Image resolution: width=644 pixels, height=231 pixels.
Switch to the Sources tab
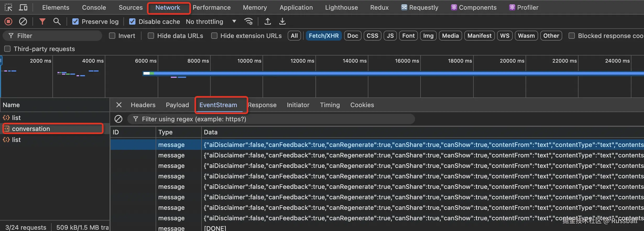(131, 8)
